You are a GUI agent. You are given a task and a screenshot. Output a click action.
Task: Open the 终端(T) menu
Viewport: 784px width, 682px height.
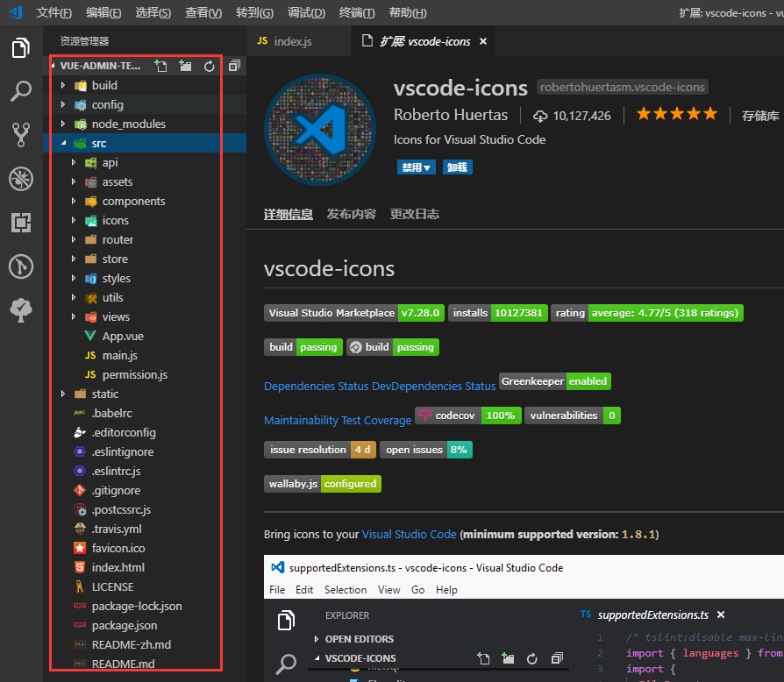(357, 12)
